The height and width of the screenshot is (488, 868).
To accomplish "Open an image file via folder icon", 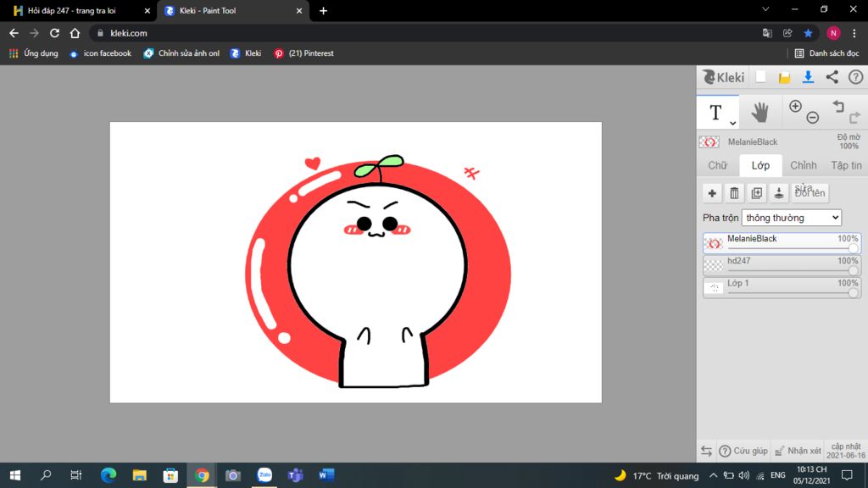I will click(x=784, y=77).
